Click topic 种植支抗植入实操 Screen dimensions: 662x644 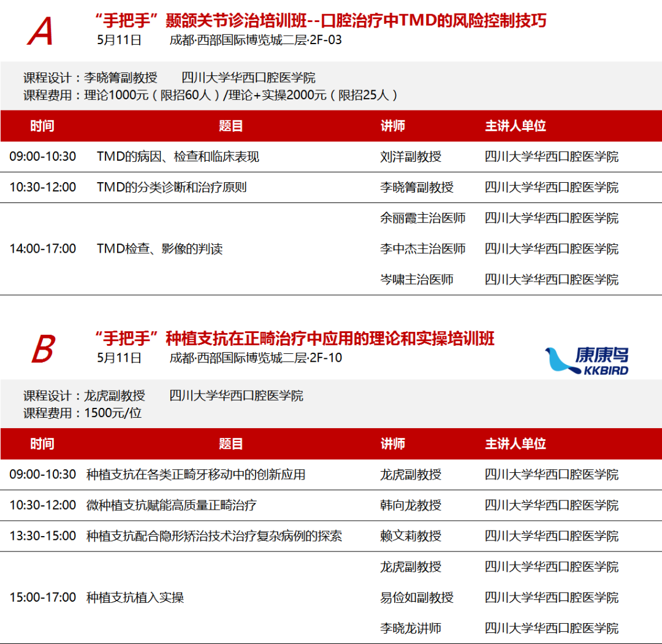coord(135,597)
